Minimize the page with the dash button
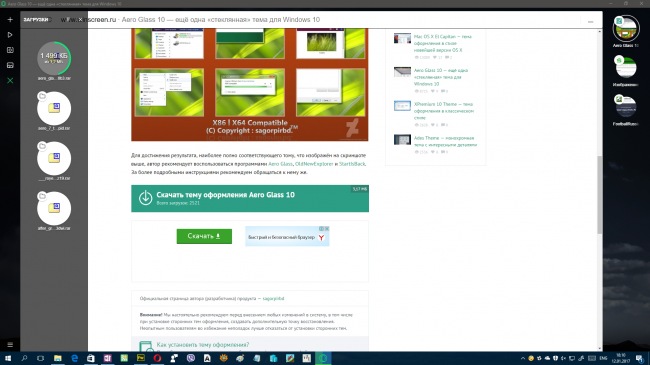 (590, 22)
